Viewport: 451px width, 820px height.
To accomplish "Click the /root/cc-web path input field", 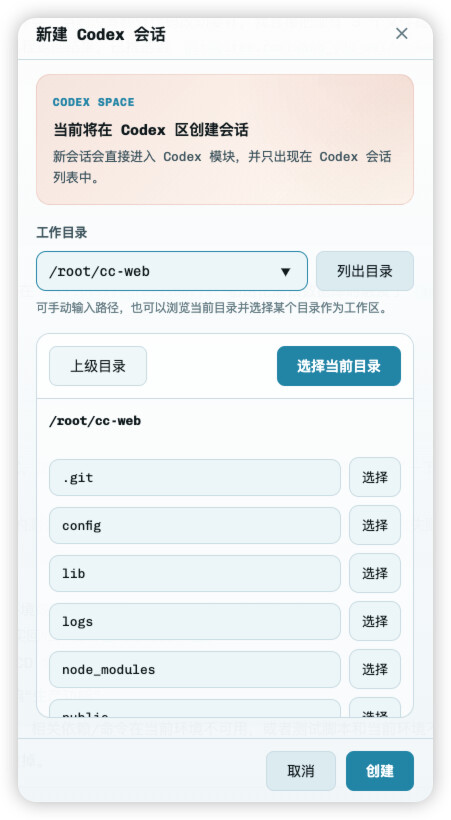I will [x=172, y=271].
